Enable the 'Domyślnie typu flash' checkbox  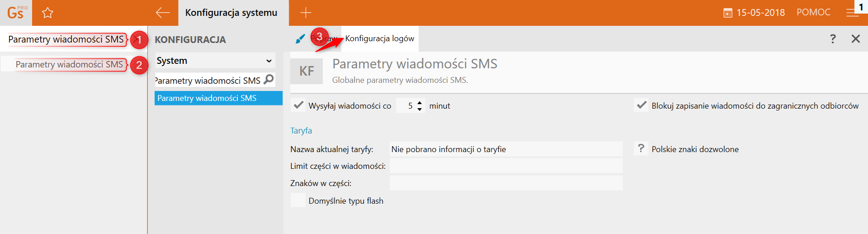[x=298, y=201]
